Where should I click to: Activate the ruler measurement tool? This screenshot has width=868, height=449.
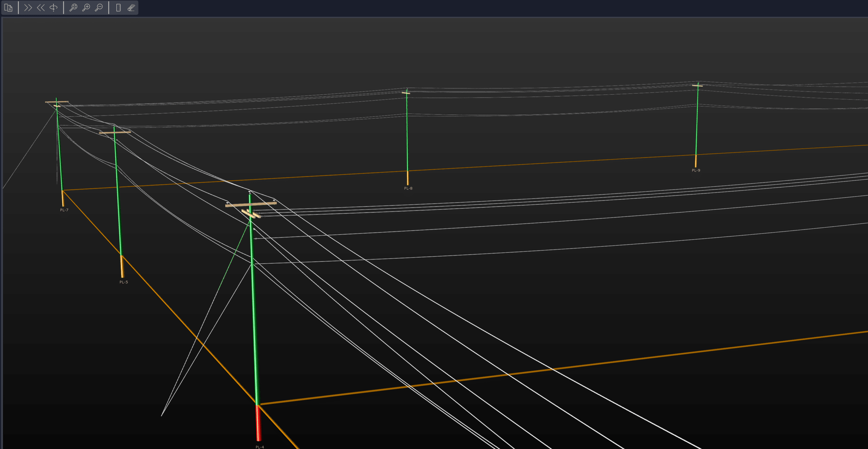tap(118, 7)
